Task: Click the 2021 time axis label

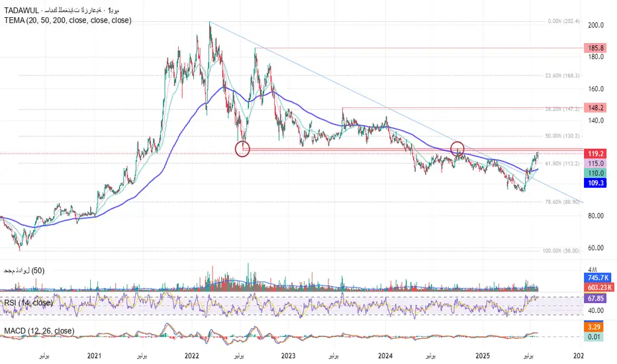Action: tap(94, 356)
